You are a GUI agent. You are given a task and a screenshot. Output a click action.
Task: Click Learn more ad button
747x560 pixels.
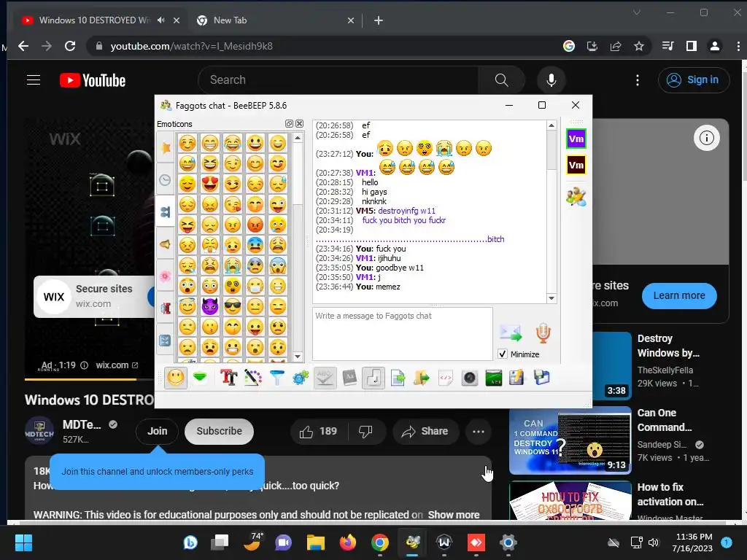pos(679,296)
